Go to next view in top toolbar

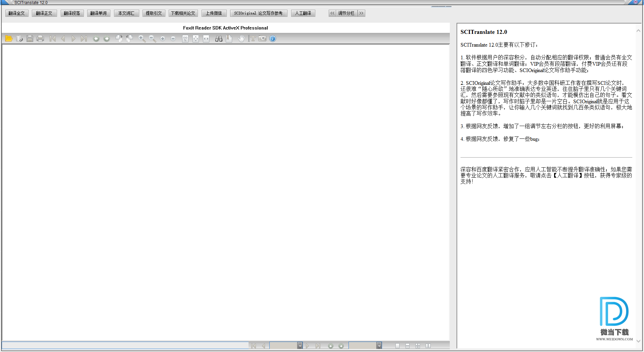click(x=107, y=39)
